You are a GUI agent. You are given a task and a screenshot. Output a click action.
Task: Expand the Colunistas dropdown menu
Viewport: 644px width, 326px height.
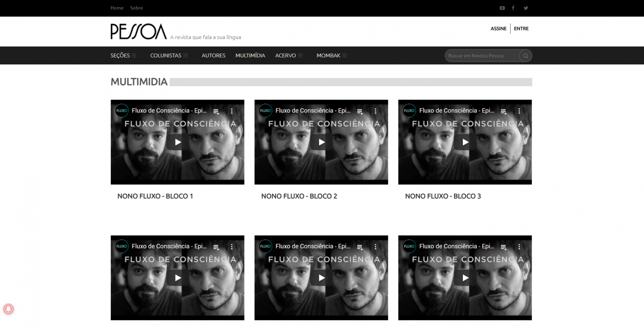tap(169, 55)
